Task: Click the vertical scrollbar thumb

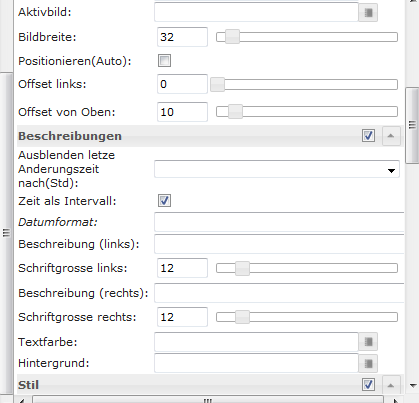Action: point(412,125)
